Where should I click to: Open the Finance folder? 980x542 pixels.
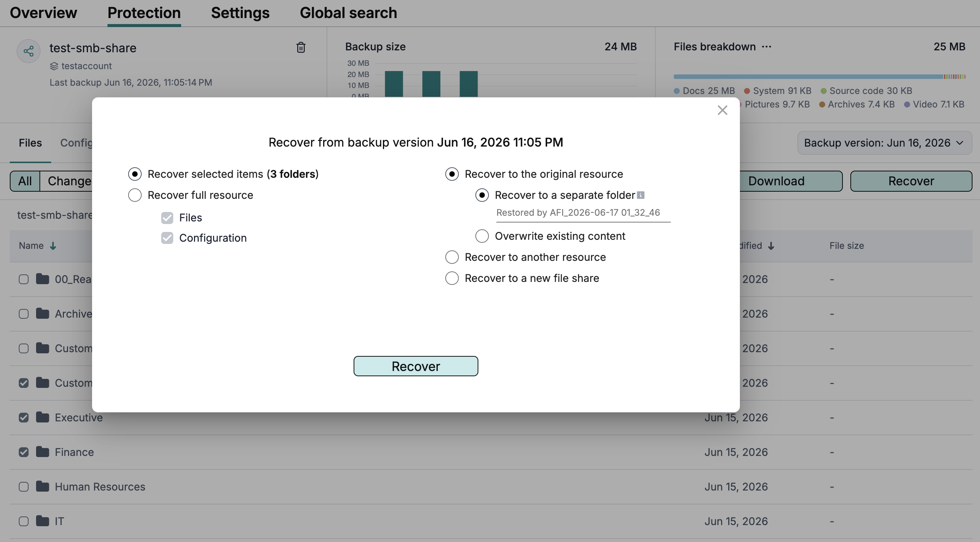(x=74, y=452)
